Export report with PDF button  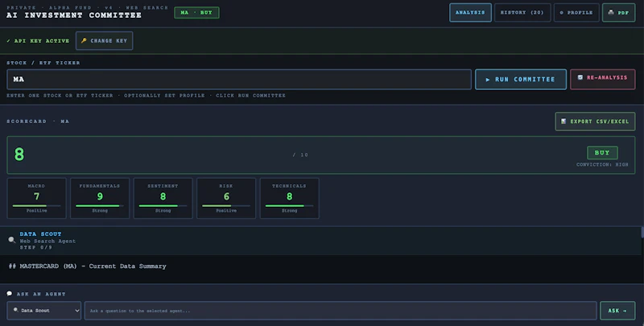[x=618, y=13]
